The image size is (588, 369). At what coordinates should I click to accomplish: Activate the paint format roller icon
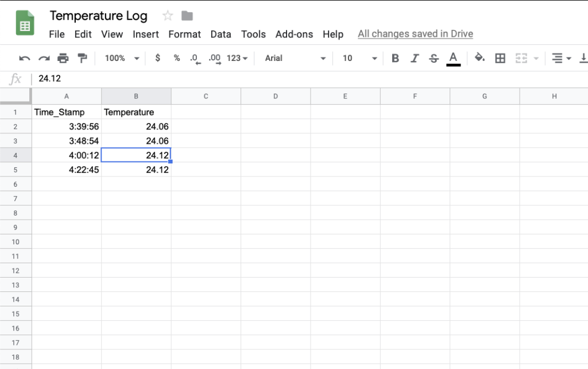pos(82,58)
